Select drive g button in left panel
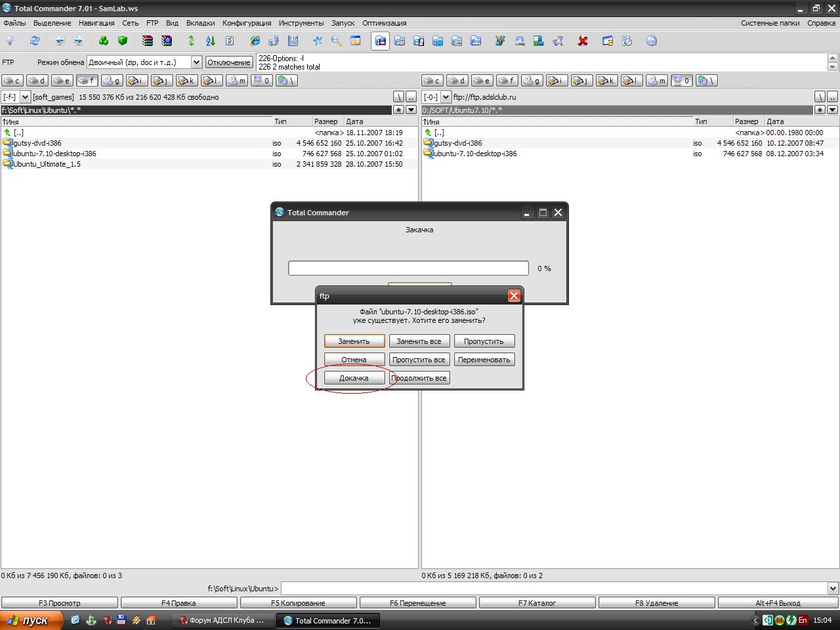This screenshot has width=840, height=630. point(112,81)
